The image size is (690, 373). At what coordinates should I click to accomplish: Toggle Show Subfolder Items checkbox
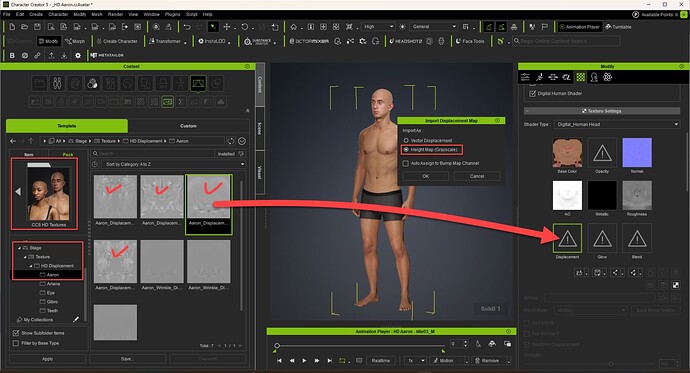(x=16, y=333)
